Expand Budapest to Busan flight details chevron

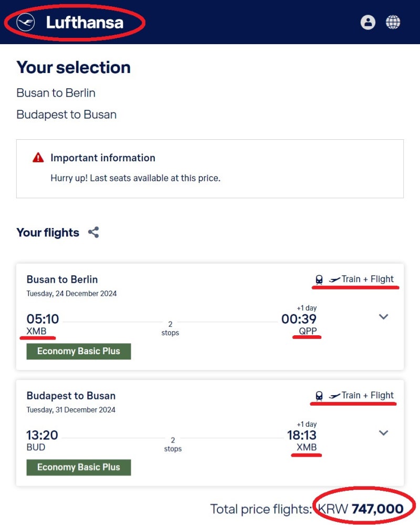[384, 433]
